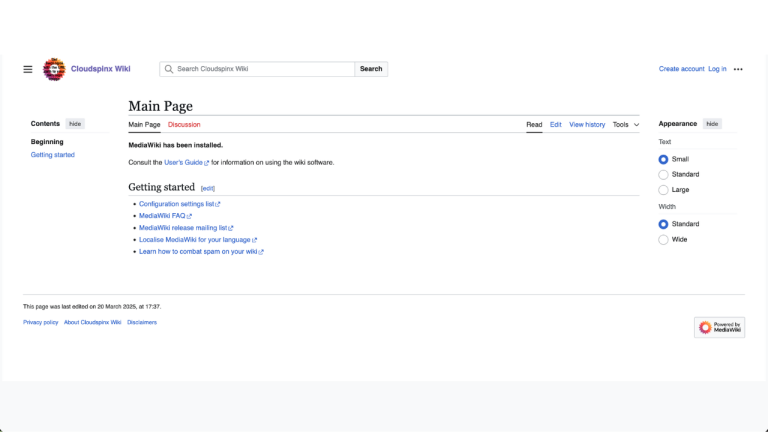Open the View history tab
Image resolution: width=768 pixels, height=432 pixels.
tap(587, 124)
